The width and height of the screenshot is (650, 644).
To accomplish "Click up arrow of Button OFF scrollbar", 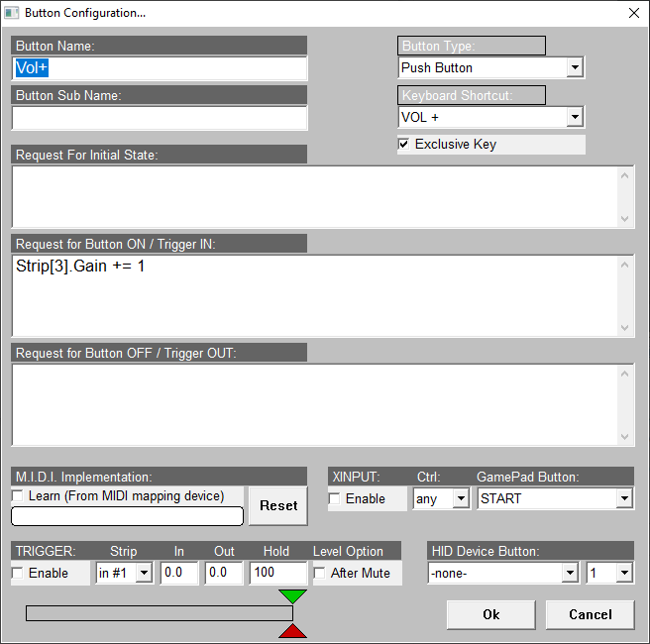I will pyautogui.click(x=624, y=374).
